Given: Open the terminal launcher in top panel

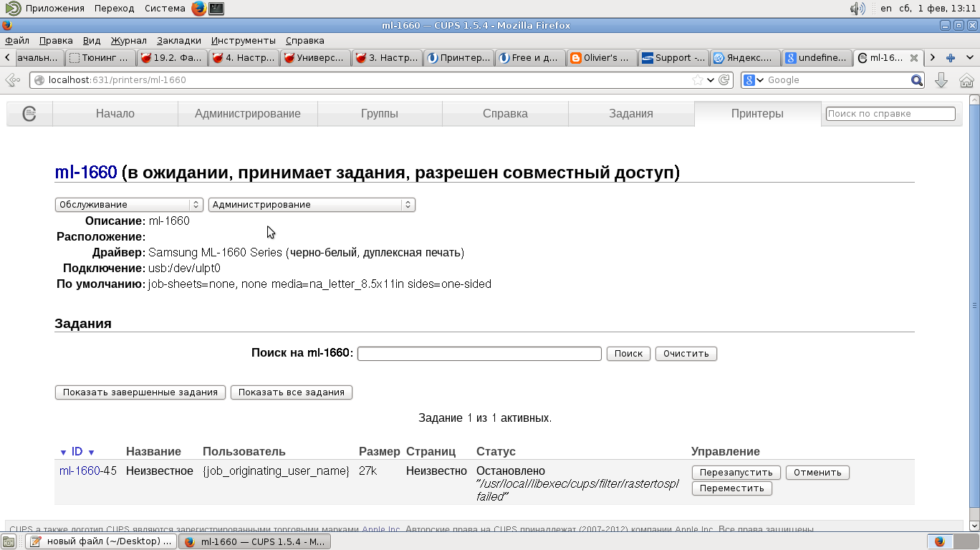Looking at the screenshot, I should [216, 9].
